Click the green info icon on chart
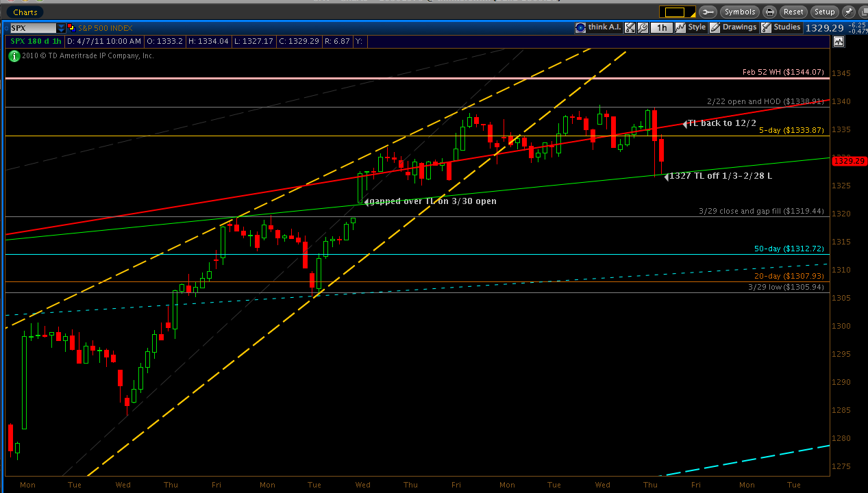868x493 pixels. click(14, 56)
